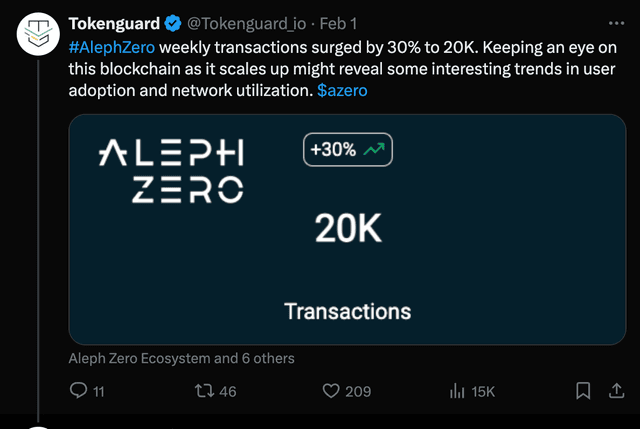Viewport: 640px width, 429px height.
Task: Repost the tweet using the retweet icon
Action: click(204, 391)
